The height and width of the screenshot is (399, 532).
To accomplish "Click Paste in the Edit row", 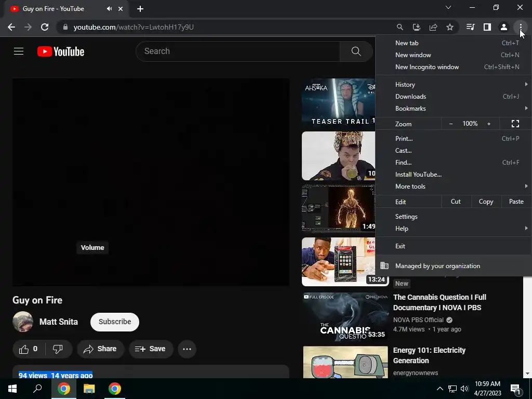I will click(516, 202).
